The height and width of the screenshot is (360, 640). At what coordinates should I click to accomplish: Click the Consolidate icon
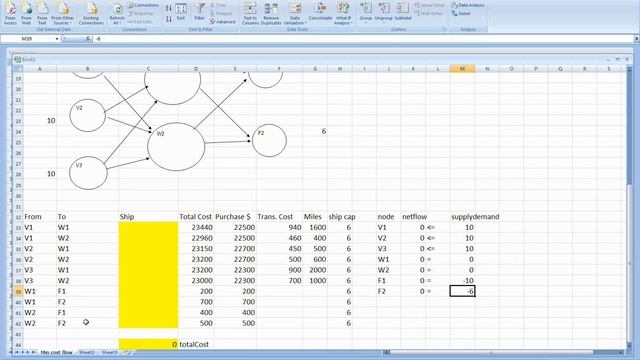(320, 11)
